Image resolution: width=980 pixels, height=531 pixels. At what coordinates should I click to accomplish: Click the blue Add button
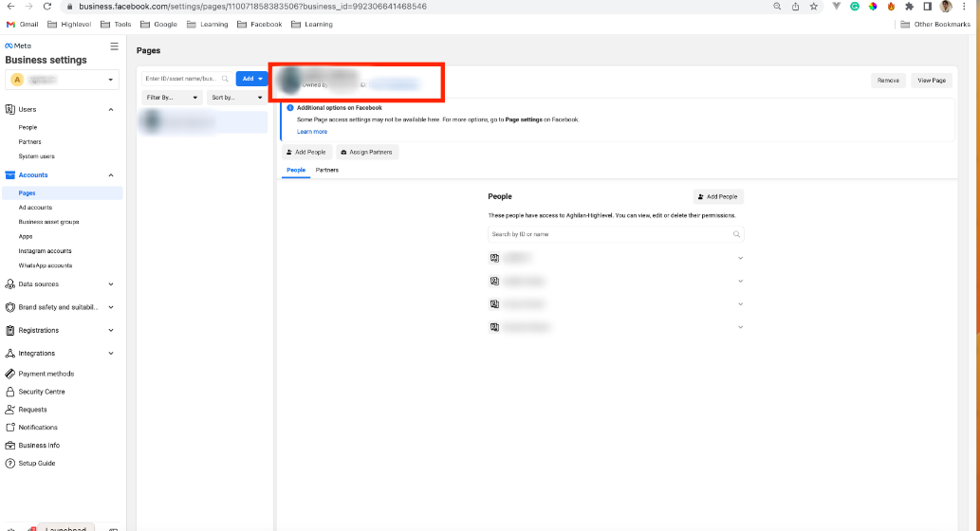251,79
